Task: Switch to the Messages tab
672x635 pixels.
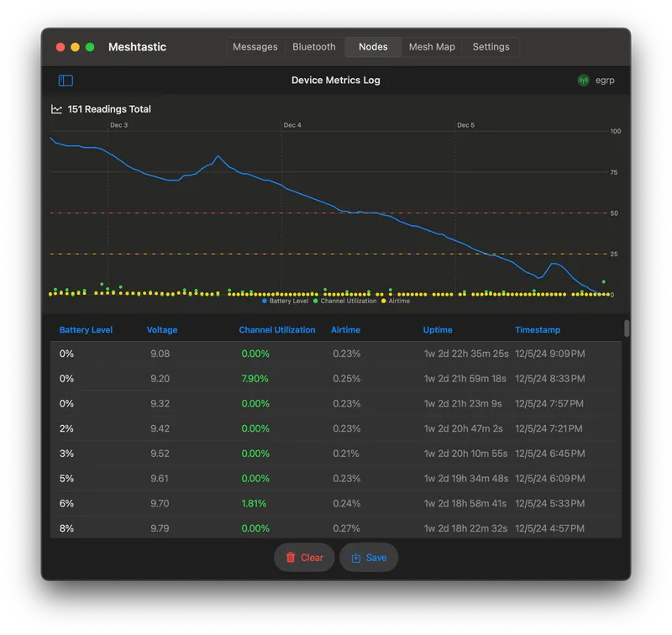Action: pyautogui.click(x=255, y=47)
